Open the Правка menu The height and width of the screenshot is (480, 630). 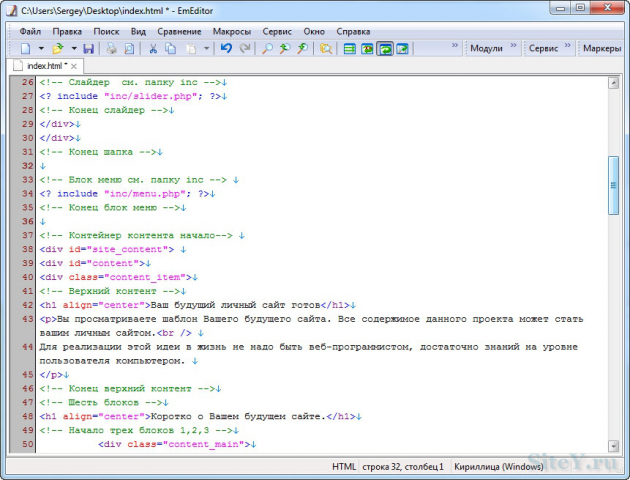click(67, 31)
